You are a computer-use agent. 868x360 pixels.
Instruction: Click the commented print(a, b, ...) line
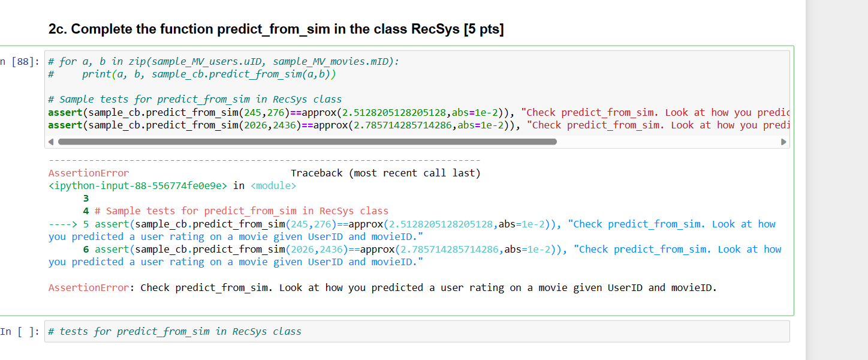(192, 74)
